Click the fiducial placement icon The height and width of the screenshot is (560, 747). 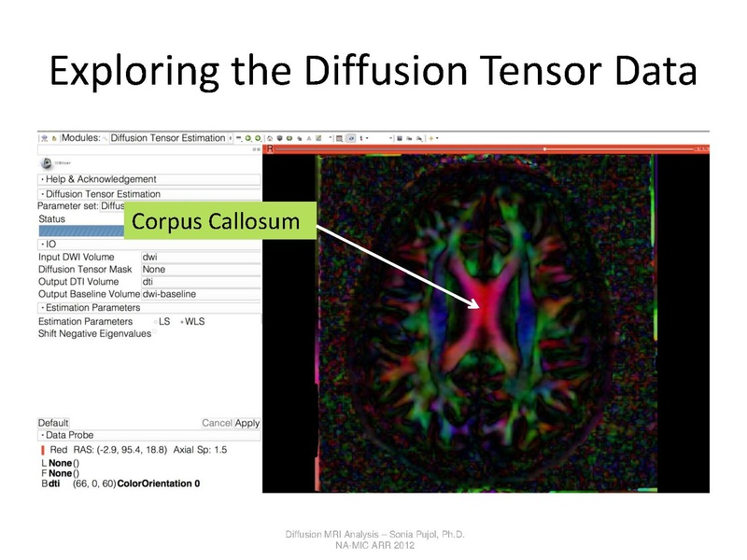[361, 138]
